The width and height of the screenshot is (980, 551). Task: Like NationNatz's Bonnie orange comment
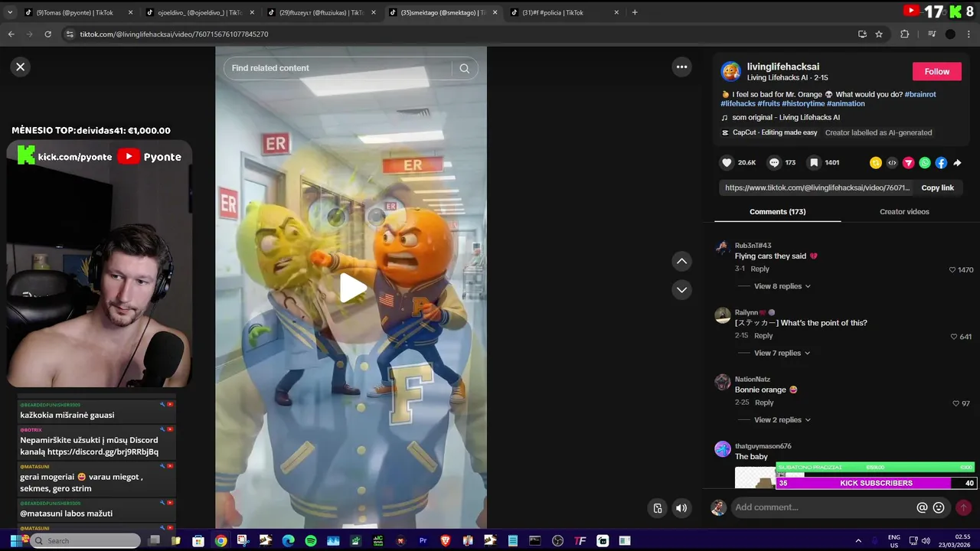955,403
